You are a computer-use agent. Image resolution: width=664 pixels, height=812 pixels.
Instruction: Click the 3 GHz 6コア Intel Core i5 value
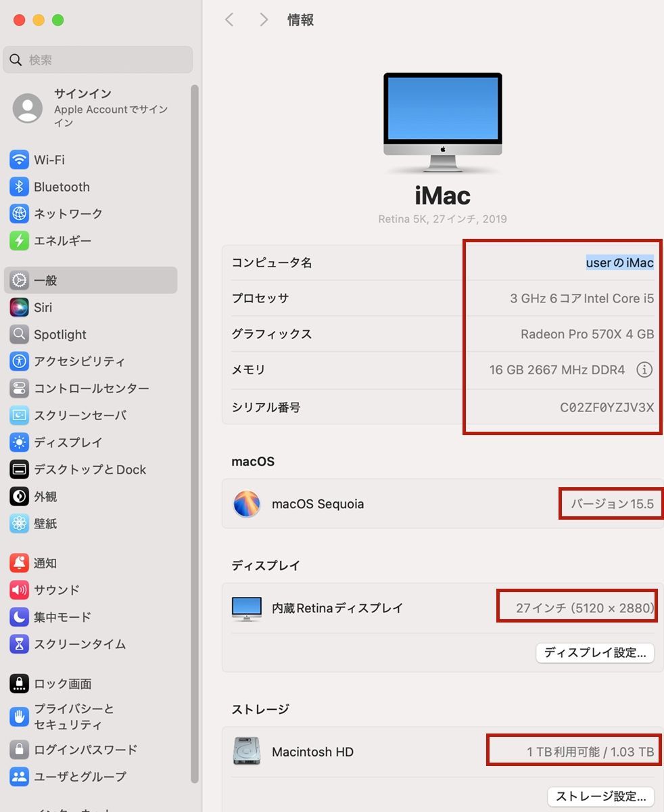point(582,298)
